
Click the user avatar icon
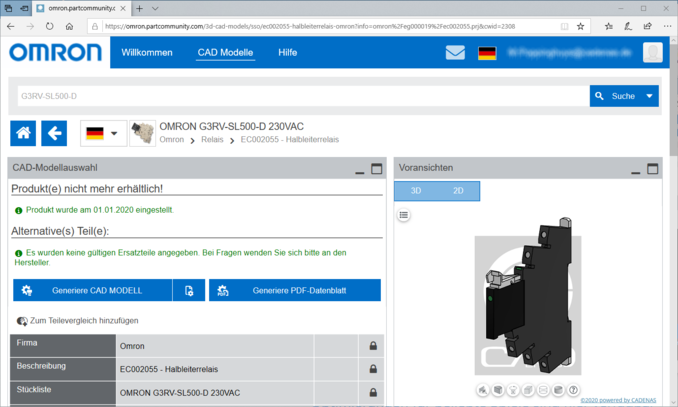tap(652, 53)
